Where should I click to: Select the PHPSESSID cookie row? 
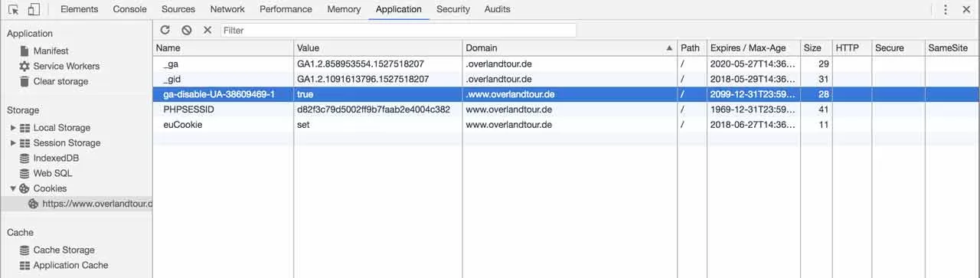(x=567, y=110)
